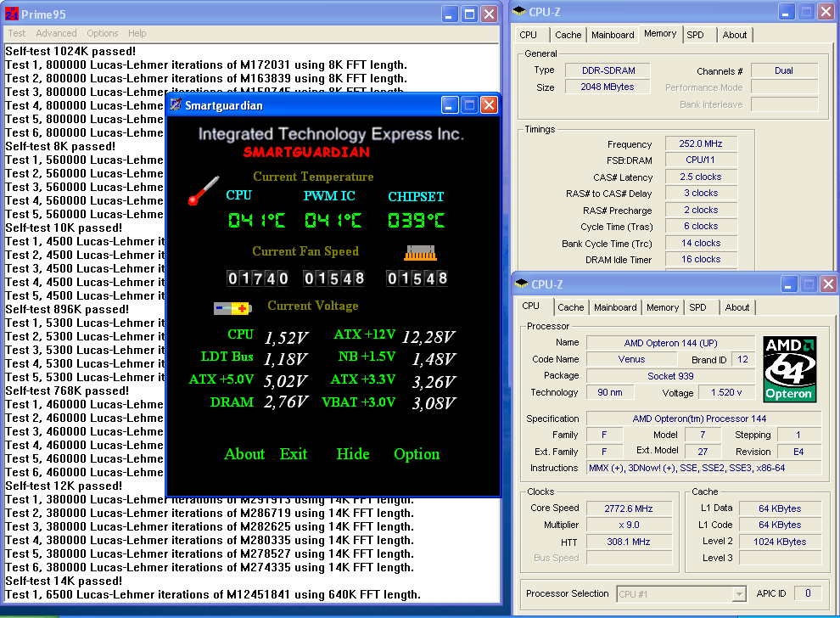Click the battery voltage icon
Viewport: 840px width, 618px height.
click(x=232, y=308)
